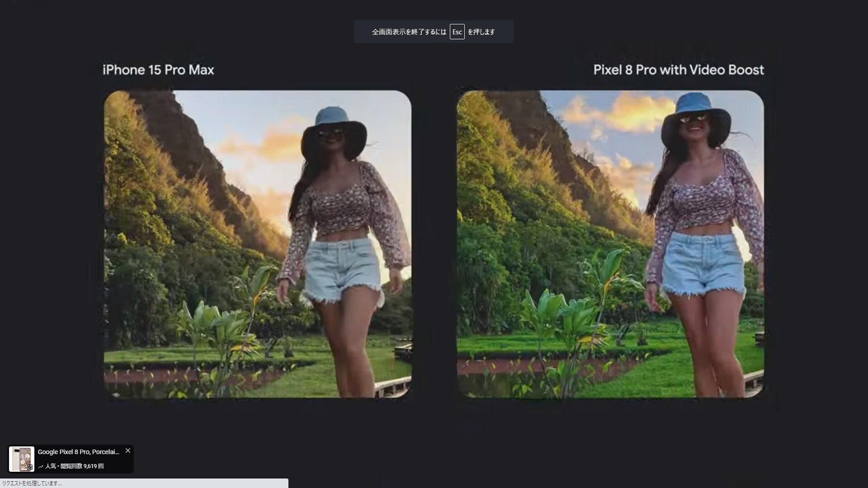Image resolution: width=868 pixels, height=488 pixels.
Task: Select the trending arrow icon beside 人気
Action: (x=40, y=466)
